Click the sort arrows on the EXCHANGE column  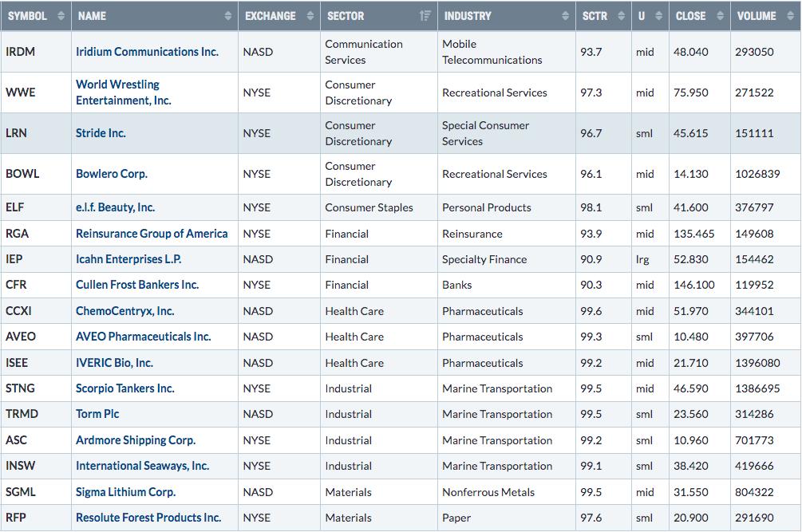[x=310, y=16]
